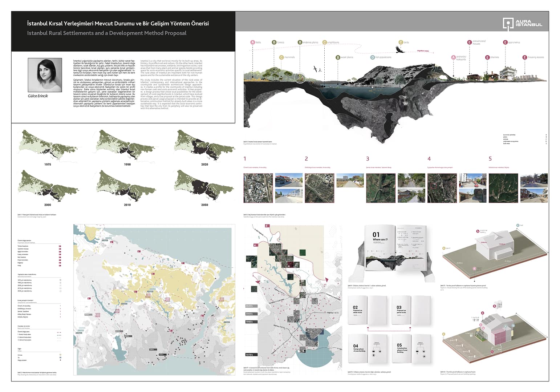Screen dimensions: 560x392
Task: Click the B water plants marker
Action: pyautogui.click(x=338, y=57)
